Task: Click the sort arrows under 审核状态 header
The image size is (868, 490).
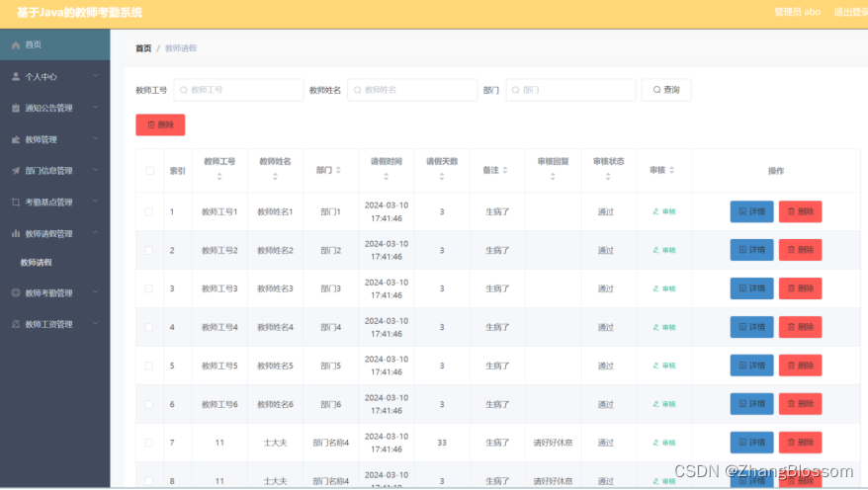Action: pos(608,177)
